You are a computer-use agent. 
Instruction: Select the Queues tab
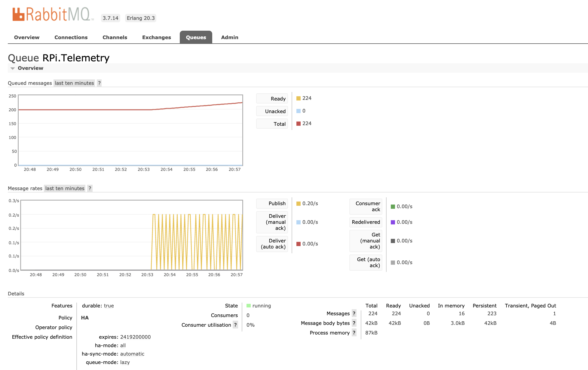196,37
